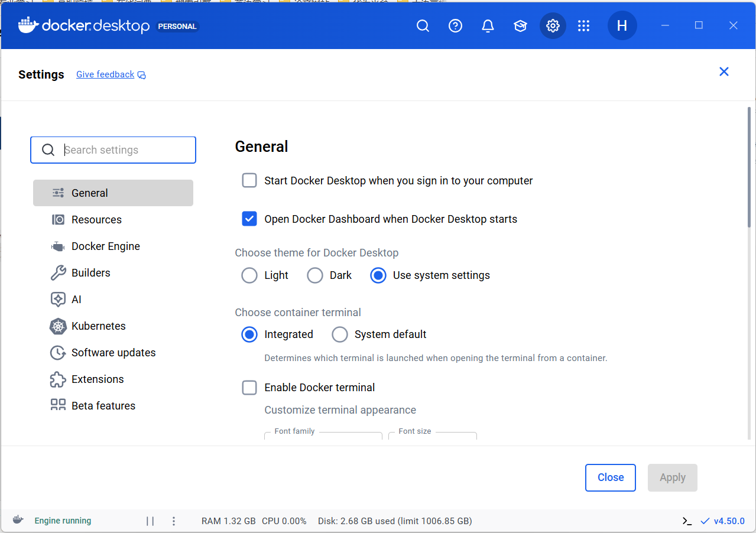Select Use system settings theme option

(x=378, y=275)
